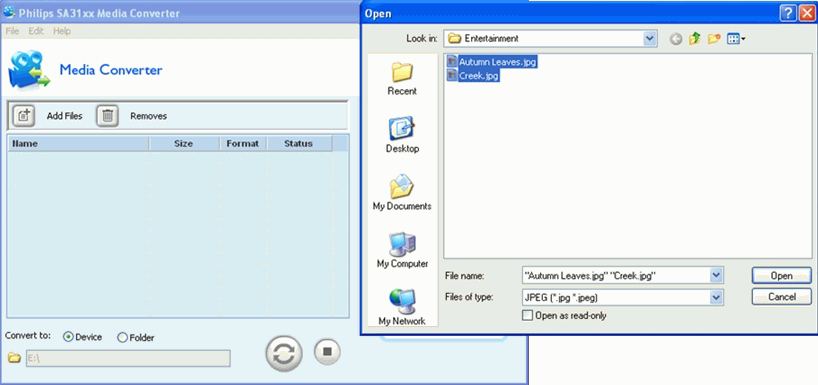Start conversion with the circular arrows button
Image resolution: width=818 pixels, height=385 pixels.
[x=284, y=354]
